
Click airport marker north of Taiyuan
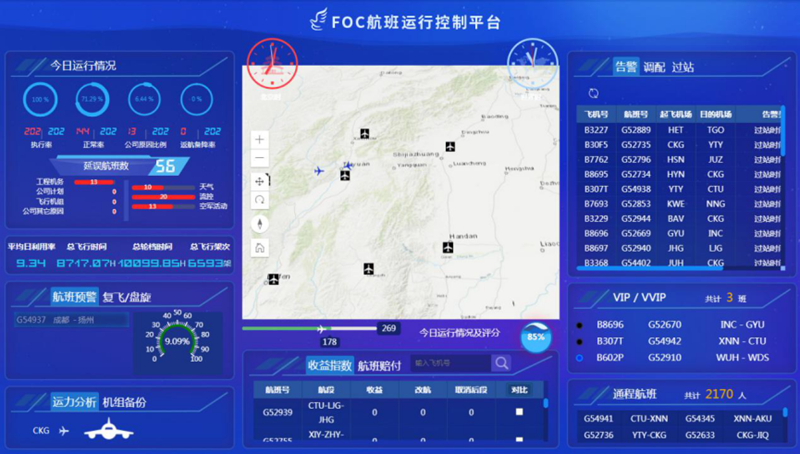coord(364,134)
